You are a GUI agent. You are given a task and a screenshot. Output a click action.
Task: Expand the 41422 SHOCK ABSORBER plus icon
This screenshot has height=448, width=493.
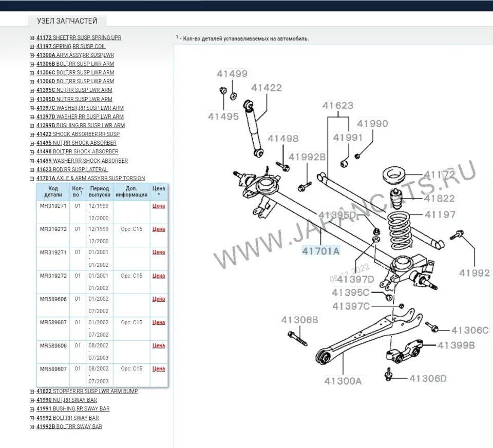coord(32,134)
